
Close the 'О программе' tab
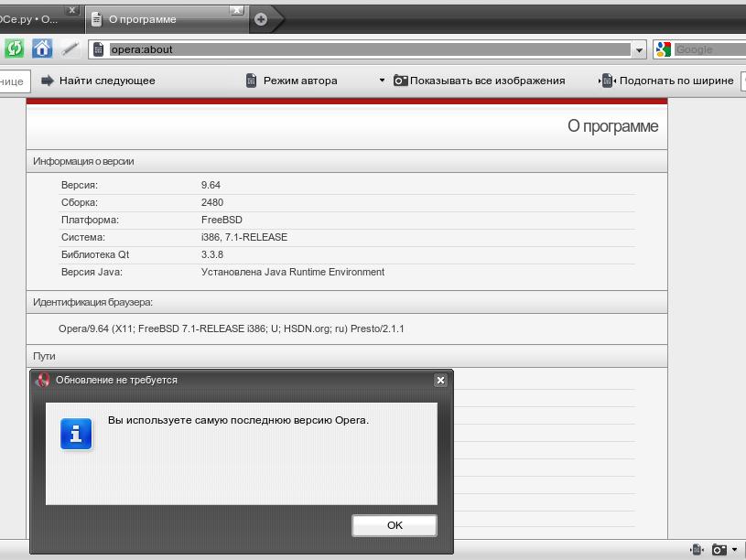[237, 11]
